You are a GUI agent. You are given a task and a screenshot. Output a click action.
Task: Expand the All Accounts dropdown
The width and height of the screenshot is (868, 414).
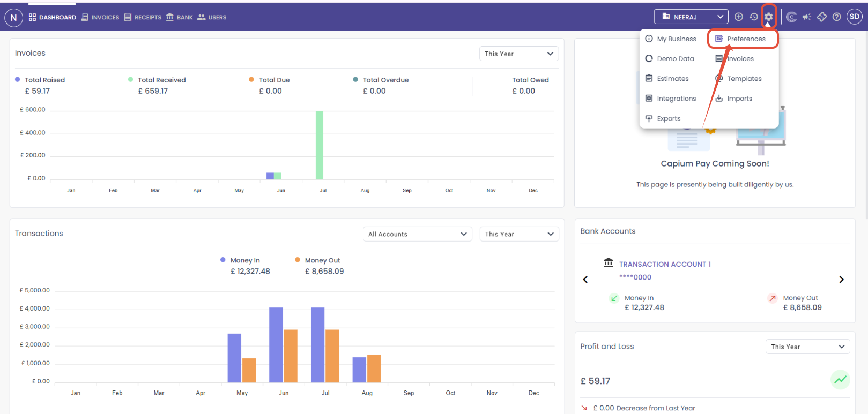click(x=418, y=234)
